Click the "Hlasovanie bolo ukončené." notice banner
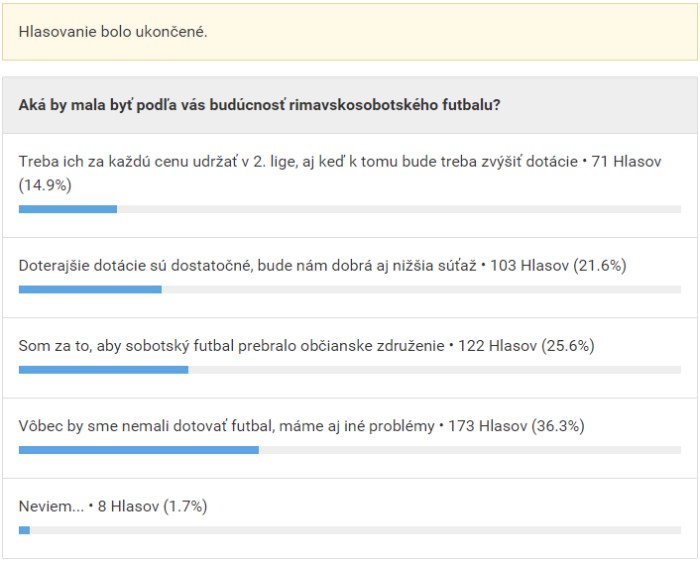Viewport: 700px width, 562px height. point(113,31)
